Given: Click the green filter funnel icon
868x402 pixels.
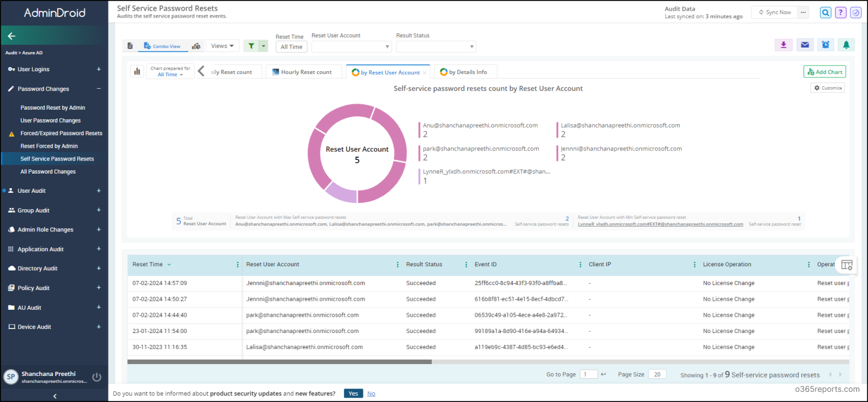Looking at the screenshot, I should pyautogui.click(x=250, y=46).
